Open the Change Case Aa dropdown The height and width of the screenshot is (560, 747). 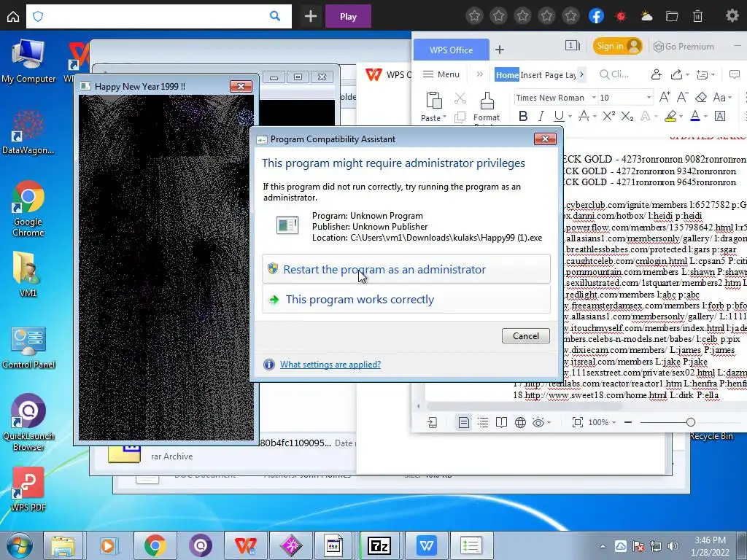tap(722, 97)
